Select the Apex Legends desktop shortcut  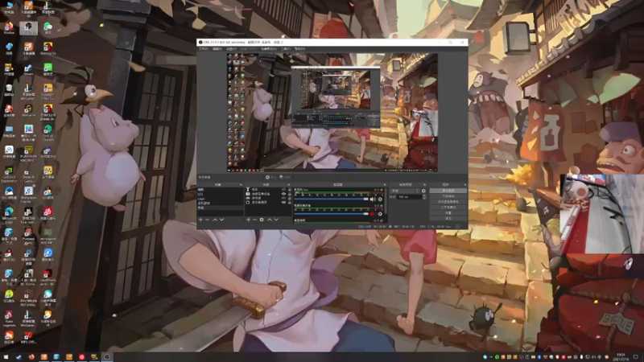click(9, 318)
